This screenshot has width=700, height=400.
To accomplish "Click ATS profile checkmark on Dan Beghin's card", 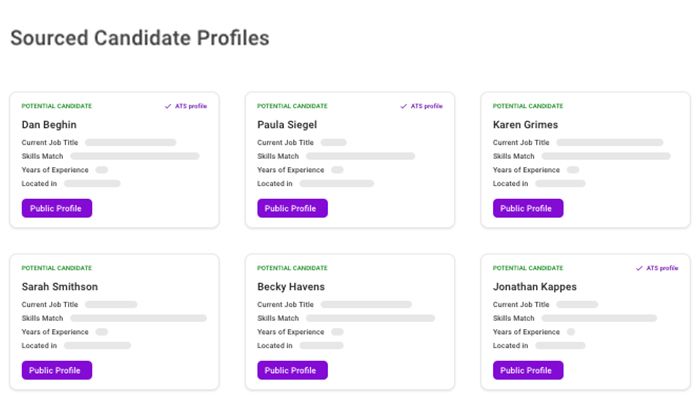I will pyautogui.click(x=168, y=106).
